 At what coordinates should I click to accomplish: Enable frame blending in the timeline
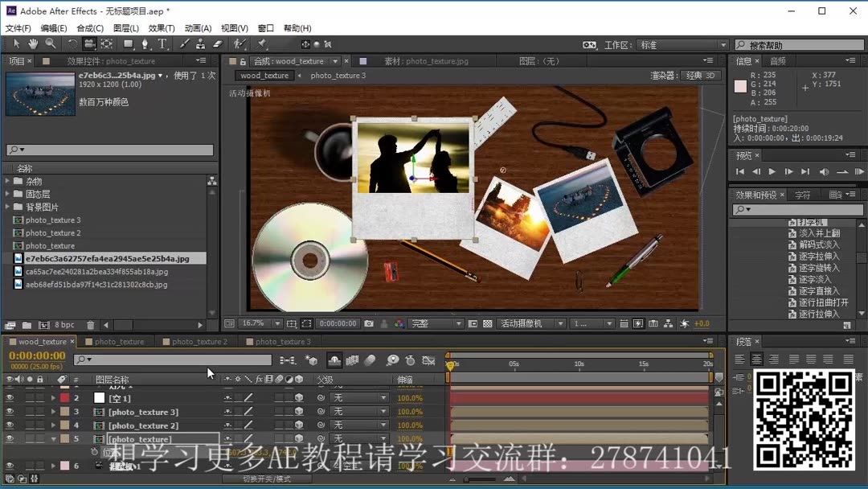352,361
